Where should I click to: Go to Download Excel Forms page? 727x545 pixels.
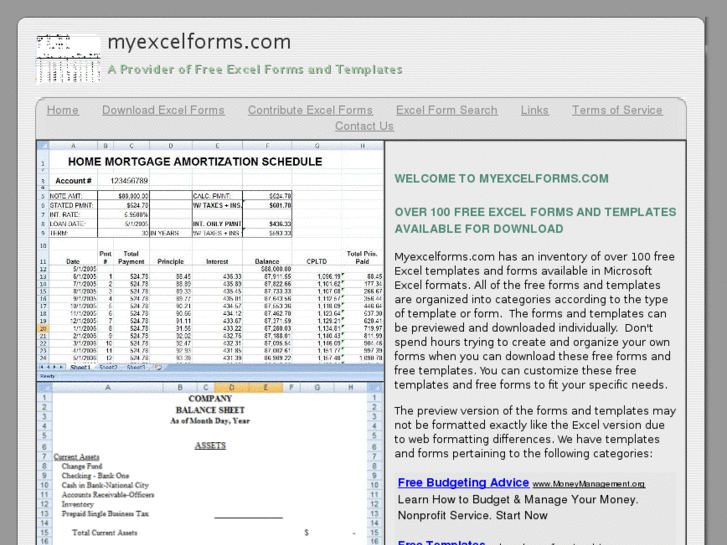pos(163,110)
